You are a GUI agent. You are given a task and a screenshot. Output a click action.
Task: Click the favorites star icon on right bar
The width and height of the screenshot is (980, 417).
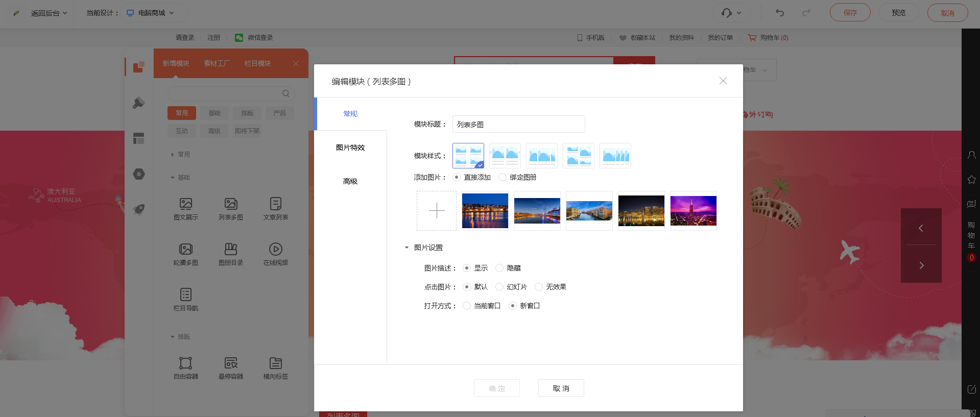pos(971,179)
